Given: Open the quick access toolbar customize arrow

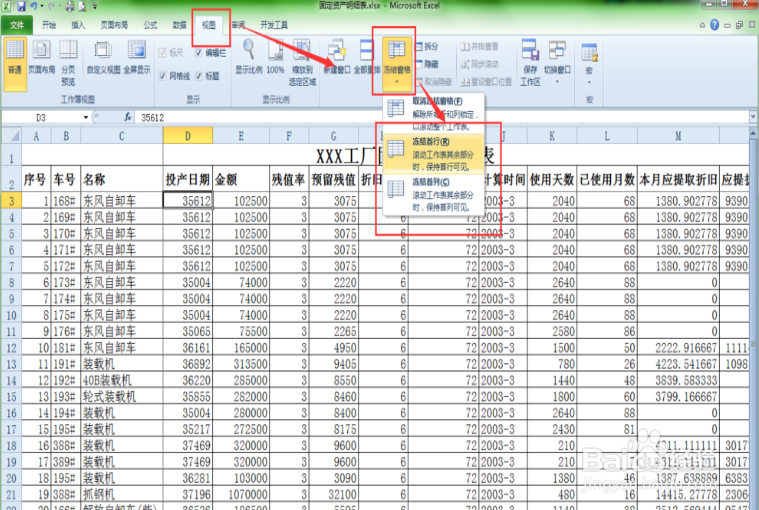Looking at the screenshot, I should 95,6.
